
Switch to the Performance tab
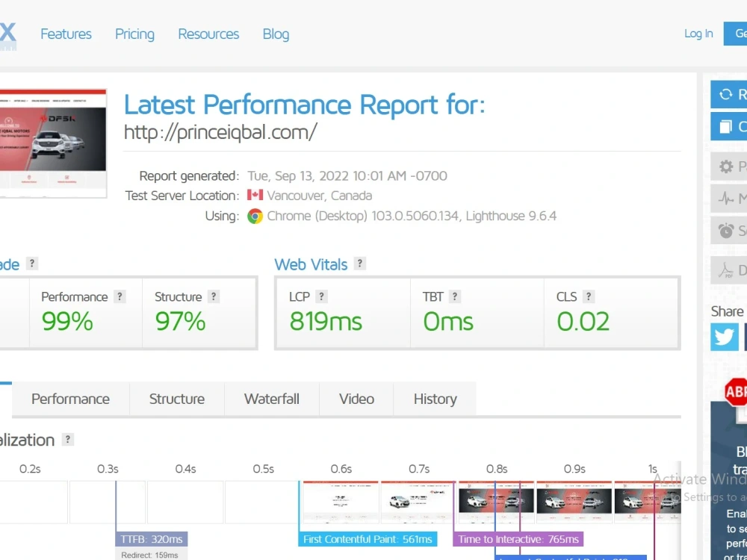tap(70, 399)
